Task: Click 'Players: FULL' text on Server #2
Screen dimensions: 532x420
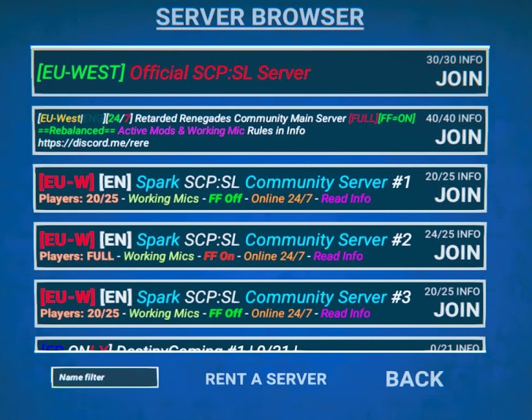Action: (x=77, y=256)
